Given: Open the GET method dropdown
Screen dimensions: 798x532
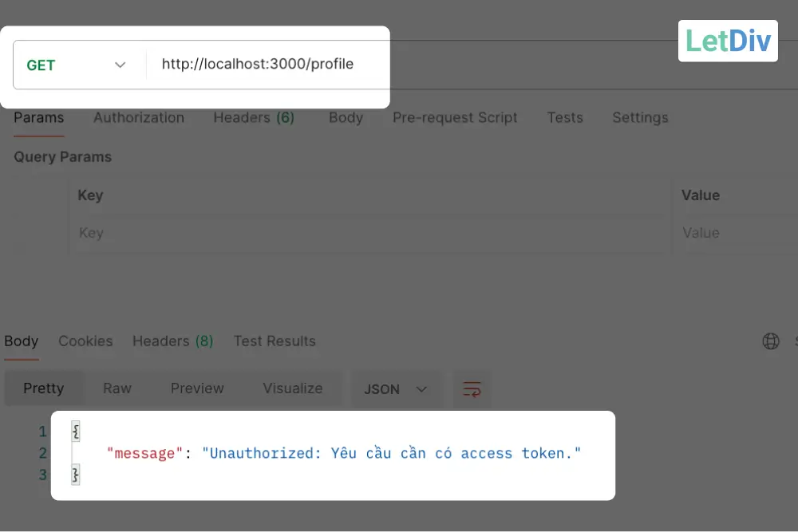Looking at the screenshot, I should tap(77, 65).
